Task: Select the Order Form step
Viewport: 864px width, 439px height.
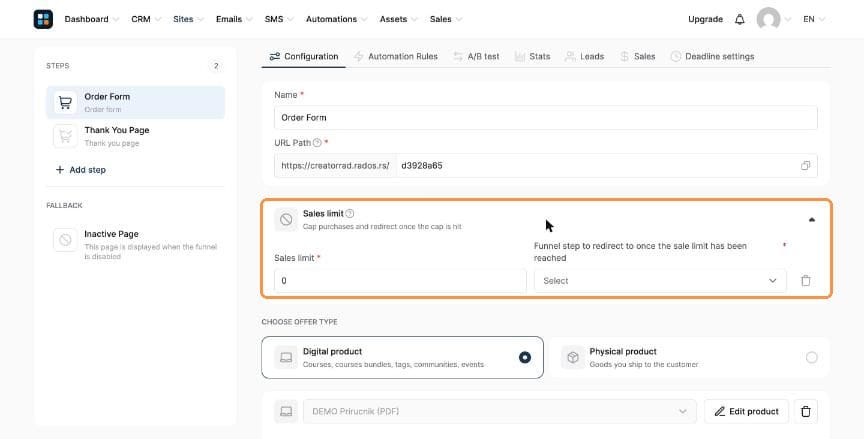Action: 136,102
